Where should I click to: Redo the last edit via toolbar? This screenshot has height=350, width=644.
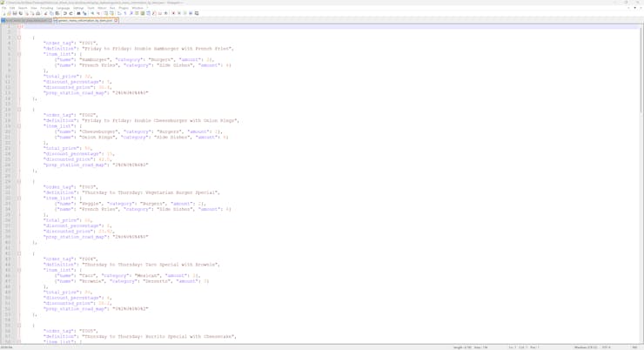point(70,13)
